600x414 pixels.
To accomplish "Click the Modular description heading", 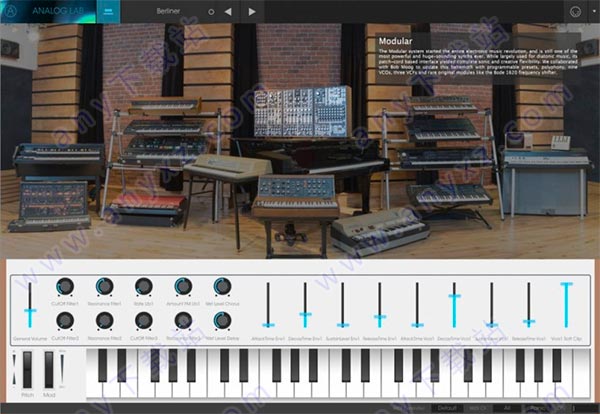I will [396, 41].
